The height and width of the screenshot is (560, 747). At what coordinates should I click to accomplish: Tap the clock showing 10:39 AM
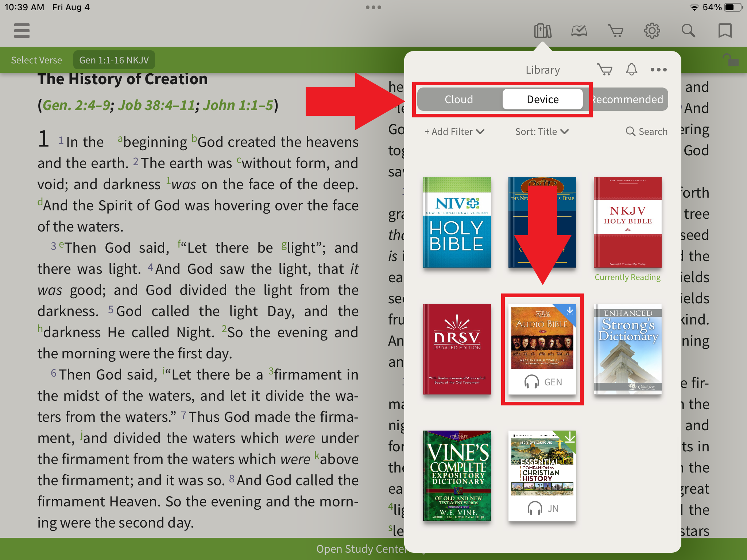tap(24, 7)
